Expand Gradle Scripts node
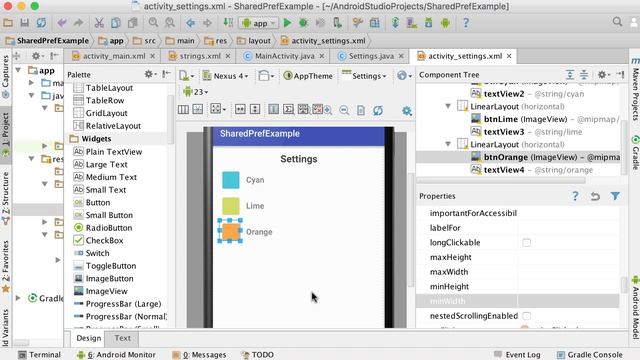640x360 pixels. pos(18,298)
